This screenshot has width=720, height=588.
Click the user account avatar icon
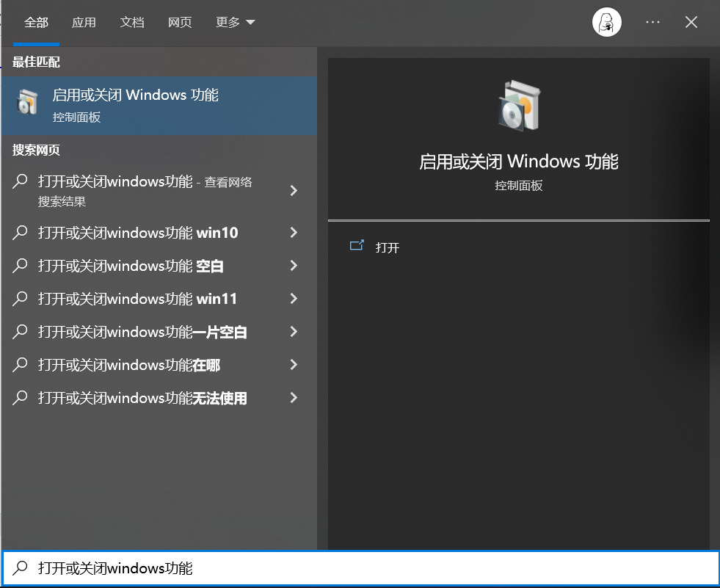[x=606, y=22]
